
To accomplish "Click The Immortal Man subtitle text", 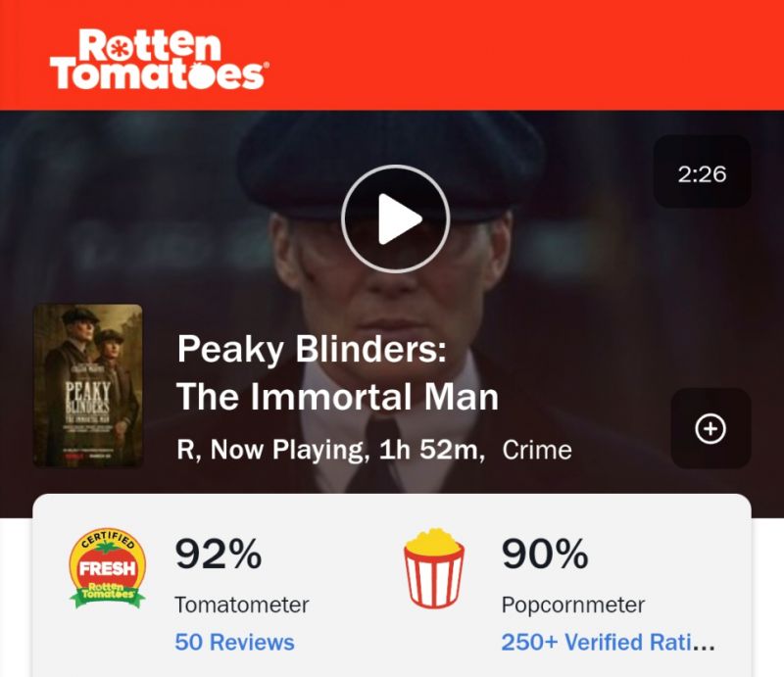I will 337,397.
